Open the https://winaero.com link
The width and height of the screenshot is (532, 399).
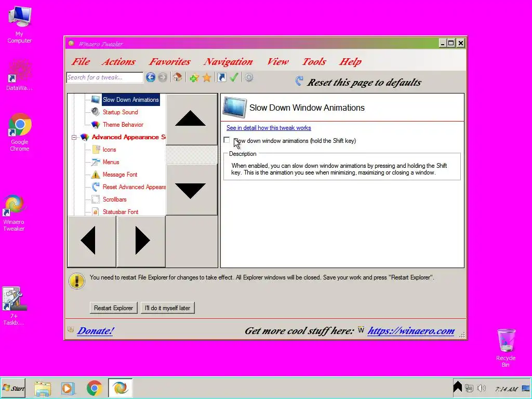(x=411, y=330)
